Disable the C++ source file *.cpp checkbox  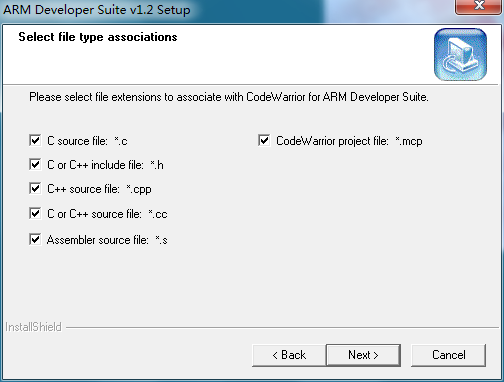(x=35, y=188)
